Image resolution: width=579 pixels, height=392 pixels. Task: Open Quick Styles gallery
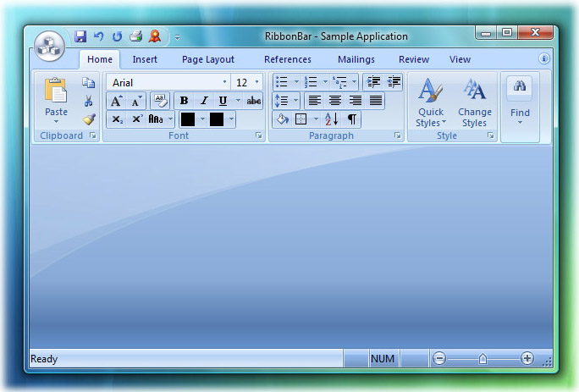coord(431,102)
